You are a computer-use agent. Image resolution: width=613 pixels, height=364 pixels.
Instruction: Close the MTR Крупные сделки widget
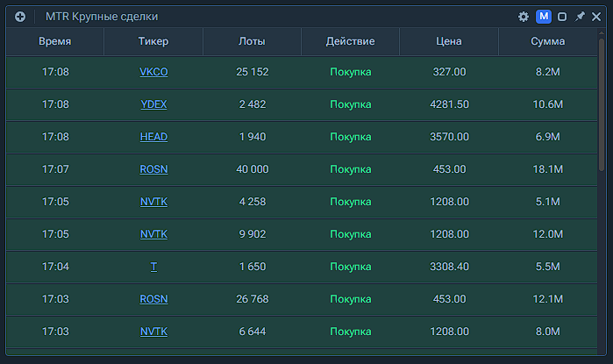(x=596, y=17)
